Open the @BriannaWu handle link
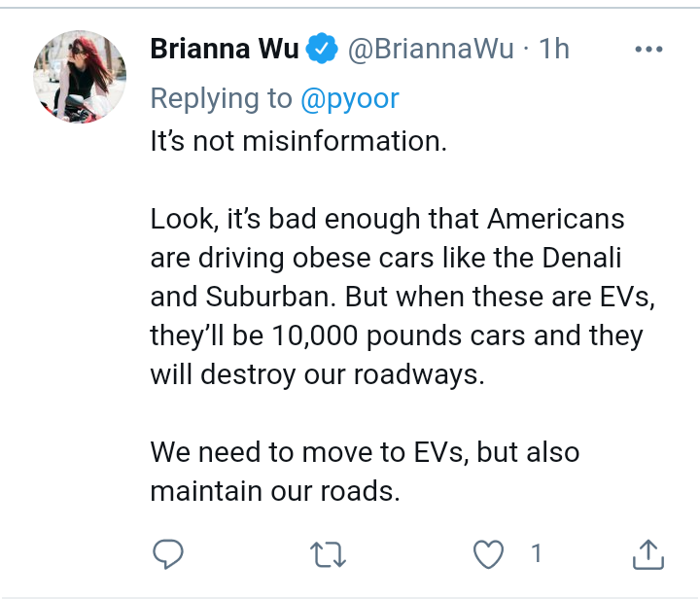Screen dimensions: 700x600 431,49
